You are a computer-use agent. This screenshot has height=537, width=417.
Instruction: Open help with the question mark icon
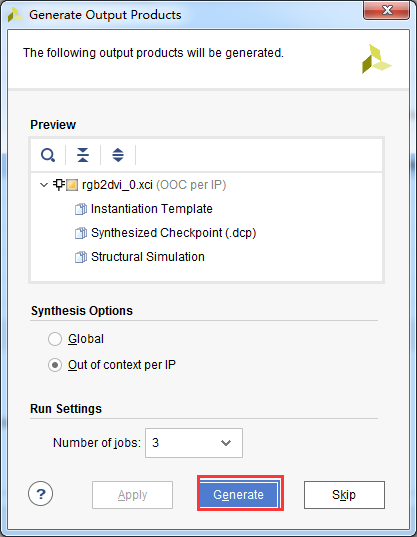40,494
